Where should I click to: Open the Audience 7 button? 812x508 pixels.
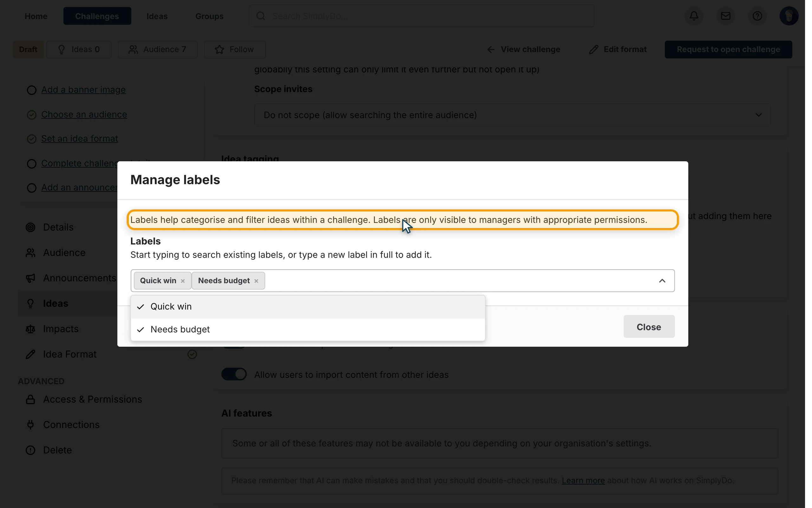coord(158,50)
